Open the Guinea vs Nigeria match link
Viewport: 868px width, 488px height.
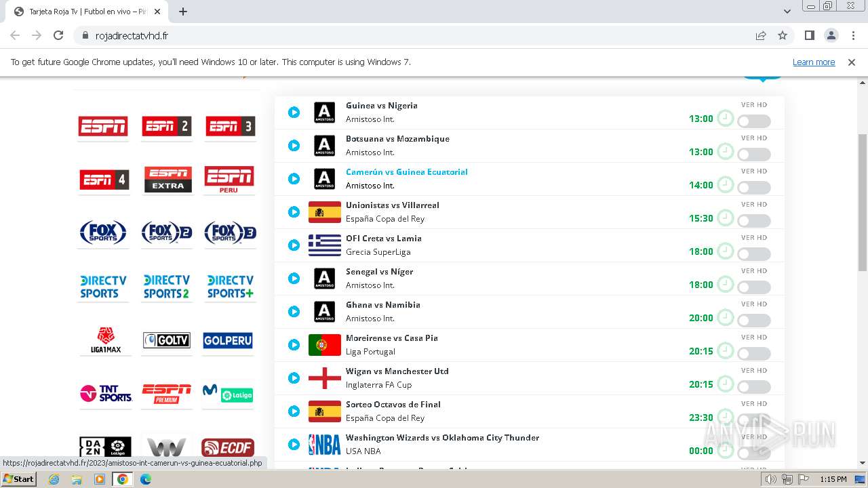click(382, 106)
